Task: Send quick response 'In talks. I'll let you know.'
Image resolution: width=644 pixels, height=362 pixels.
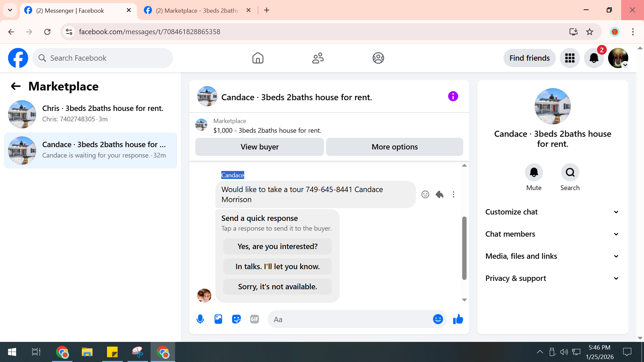Action: 277,266
